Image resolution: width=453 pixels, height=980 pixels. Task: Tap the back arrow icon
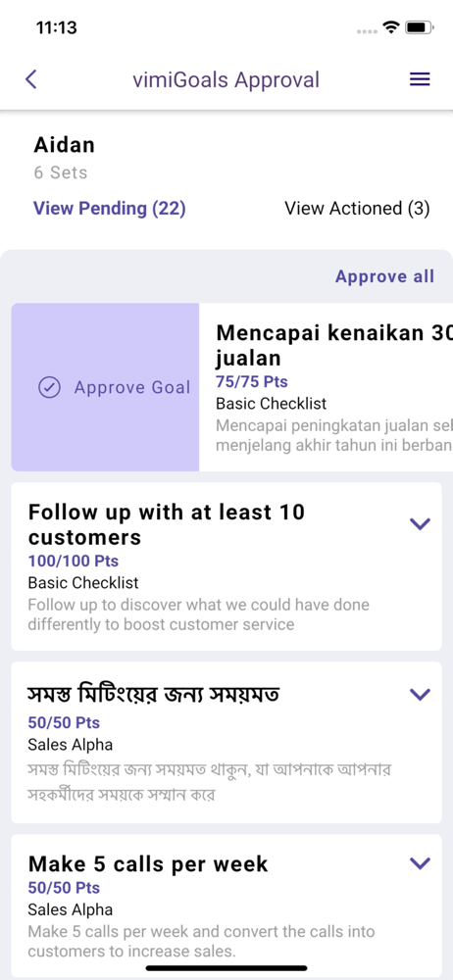pyautogui.click(x=31, y=79)
